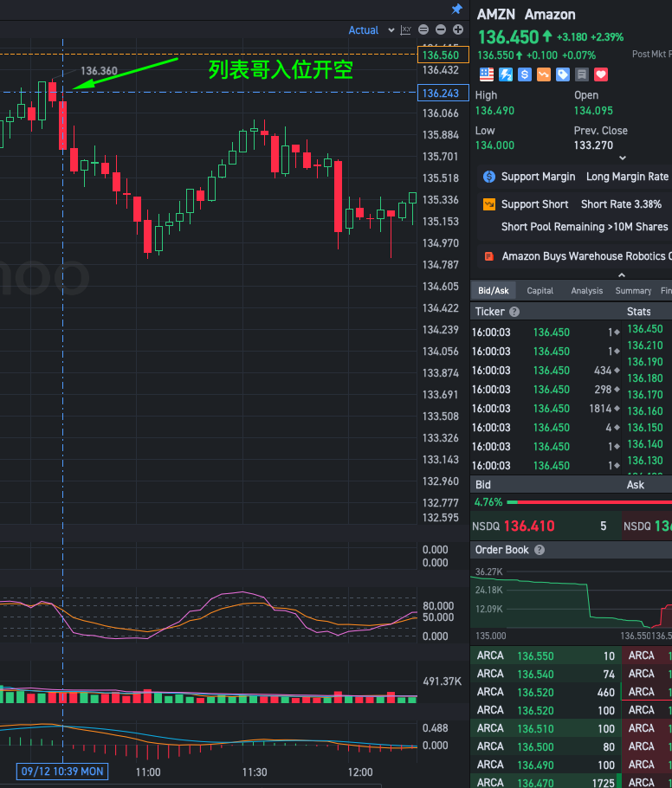
Task: Click the 09/12 10:39 MON time label
Action: [62, 772]
